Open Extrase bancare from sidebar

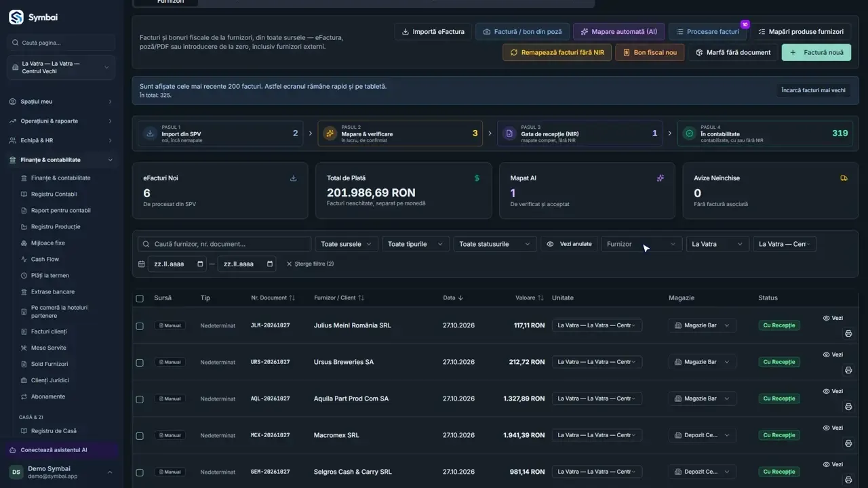[53, 291]
